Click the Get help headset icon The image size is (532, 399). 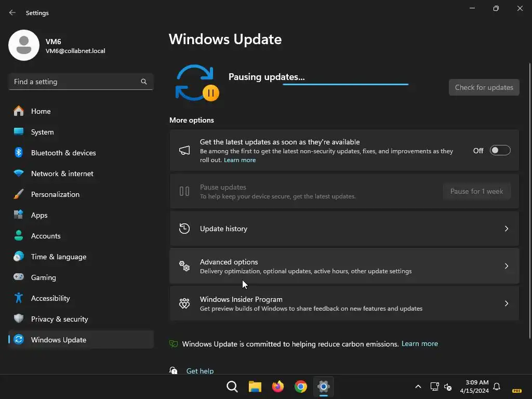point(174,370)
